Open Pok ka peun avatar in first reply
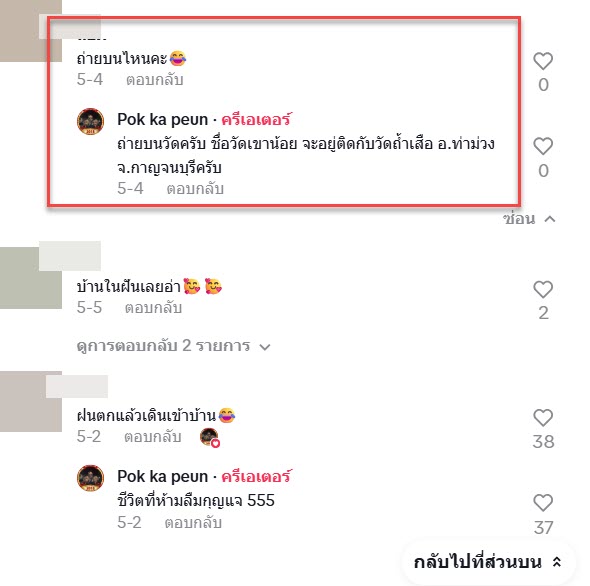The image size is (590, 586). (90, 121)
